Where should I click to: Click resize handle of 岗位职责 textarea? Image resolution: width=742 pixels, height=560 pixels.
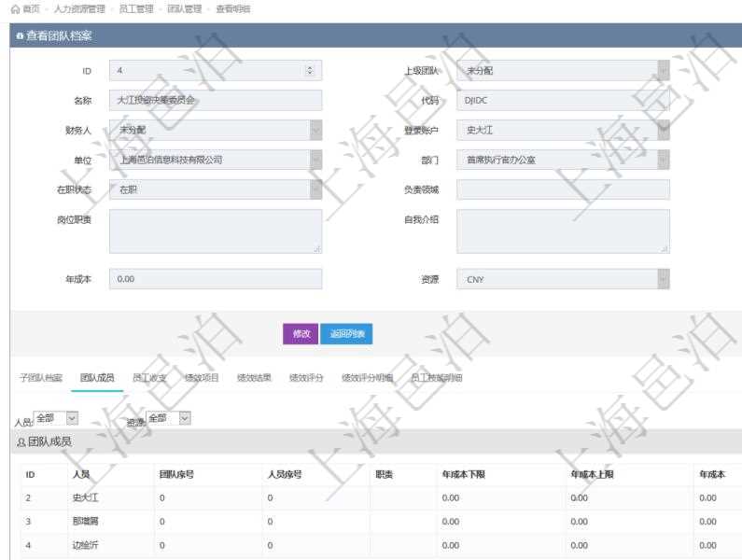(x=317, y=249)
